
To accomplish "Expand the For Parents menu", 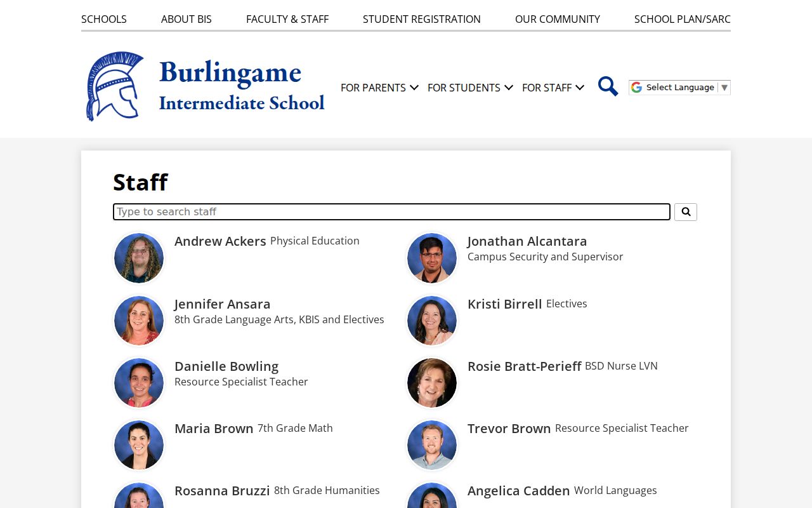I will pos(379,88).
